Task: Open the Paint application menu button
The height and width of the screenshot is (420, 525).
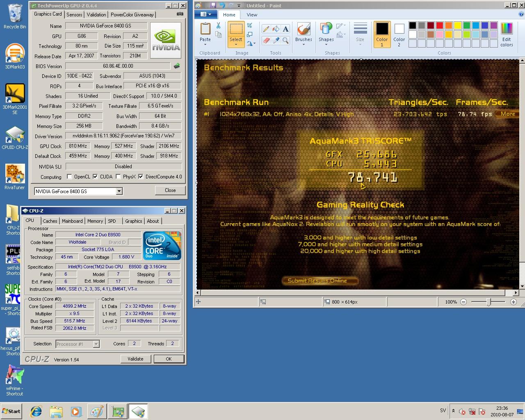Action: coord(206,14)
